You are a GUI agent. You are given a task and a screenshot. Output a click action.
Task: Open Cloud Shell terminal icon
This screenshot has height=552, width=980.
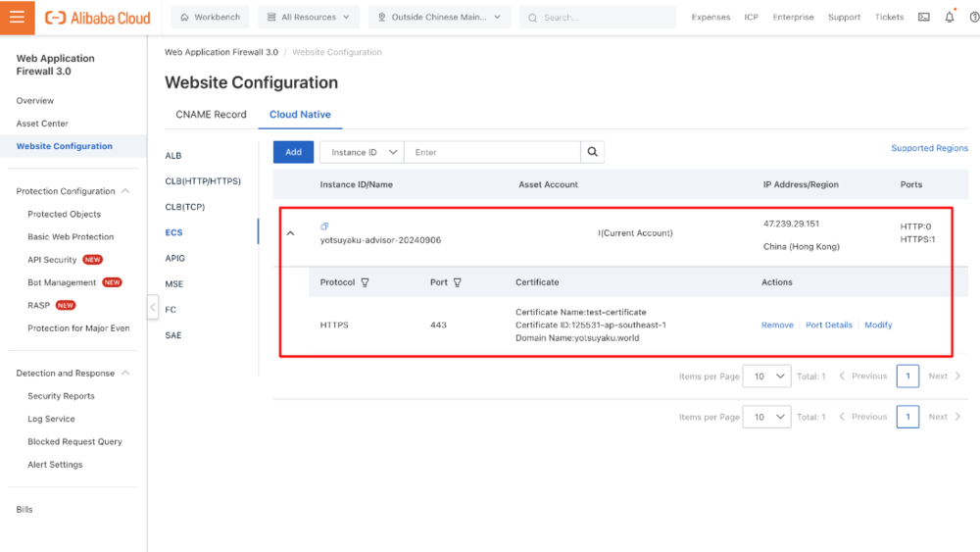pyautogui.click(x=924, y=17)
